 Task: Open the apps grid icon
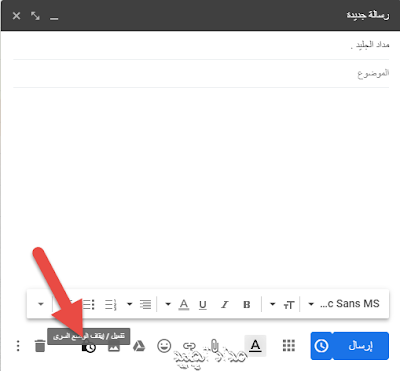click(x=289, y=346)
